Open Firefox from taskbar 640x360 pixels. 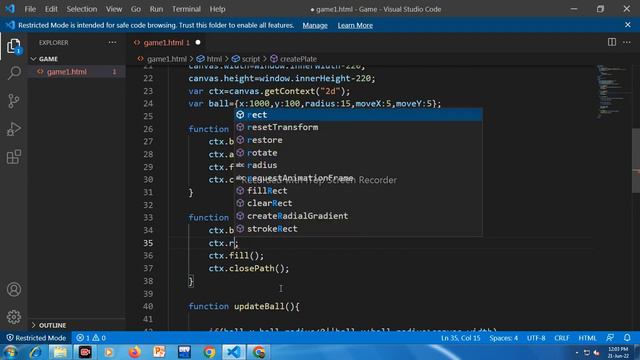(x=134, y=352)
